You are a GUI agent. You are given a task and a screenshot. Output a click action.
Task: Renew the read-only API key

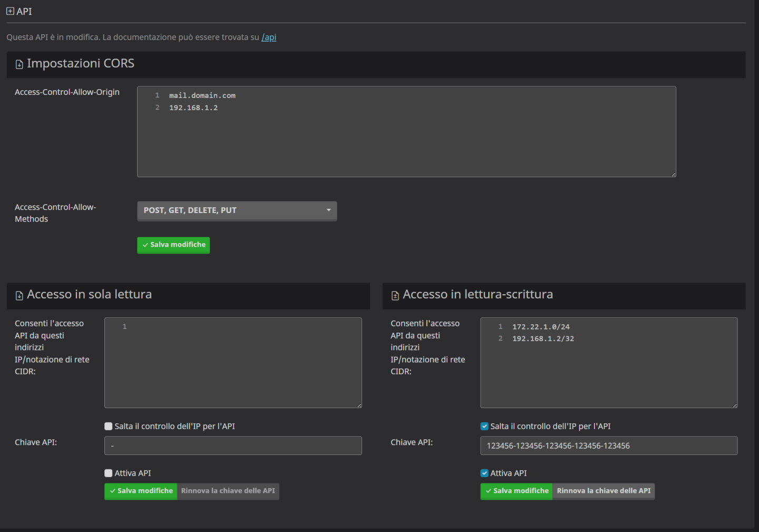(228, 491)
